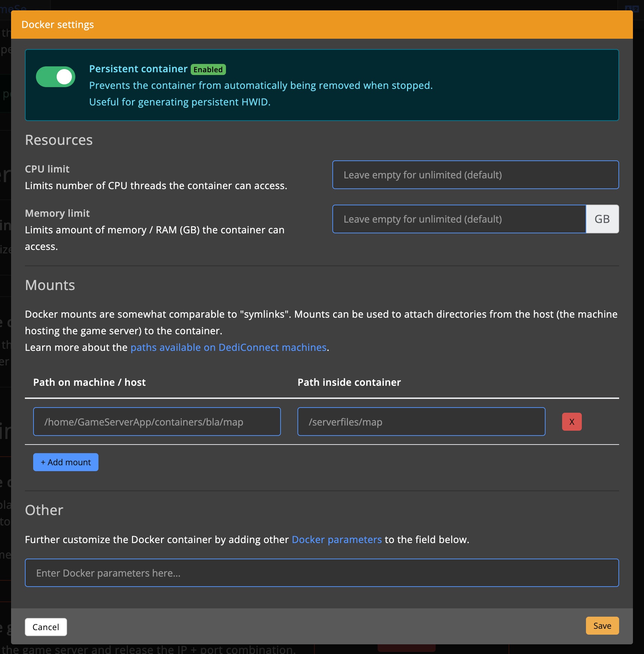Screen dimensions: 644x654
Task: Toggle Persistent container off via its green switch
Action: tap(55, 76)
